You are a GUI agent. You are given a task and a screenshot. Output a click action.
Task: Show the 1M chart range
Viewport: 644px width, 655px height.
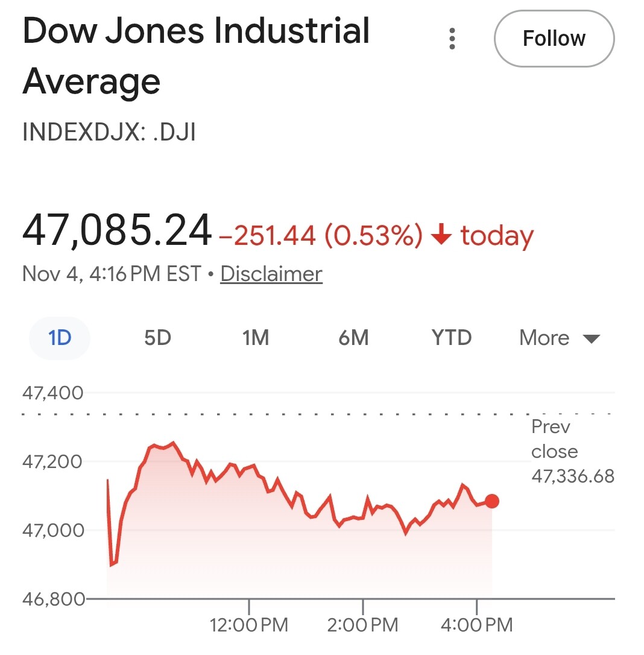(256, 338)
